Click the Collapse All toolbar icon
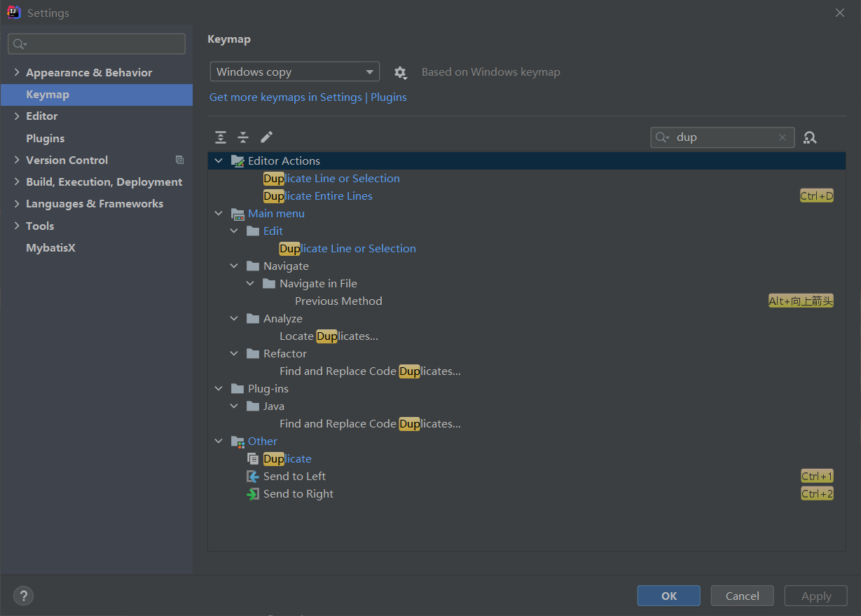This screenshot has width=861, height=616. (243, 137)
